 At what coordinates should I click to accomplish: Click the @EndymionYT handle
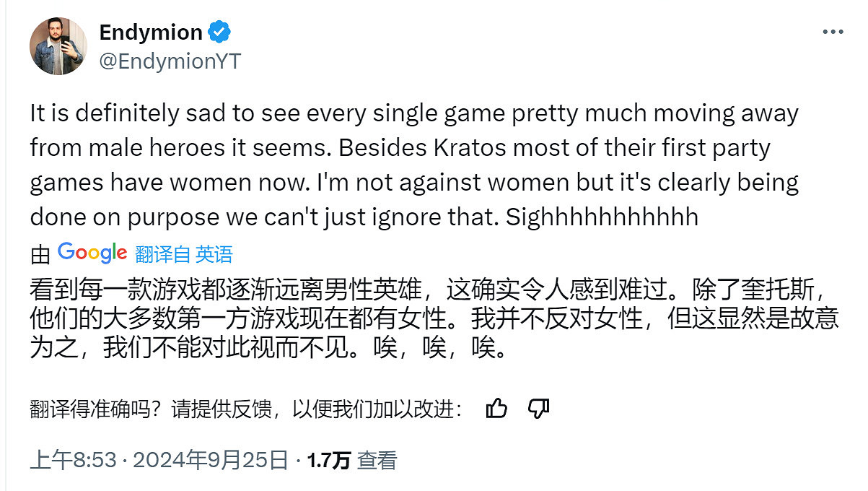tap(170, 61)
